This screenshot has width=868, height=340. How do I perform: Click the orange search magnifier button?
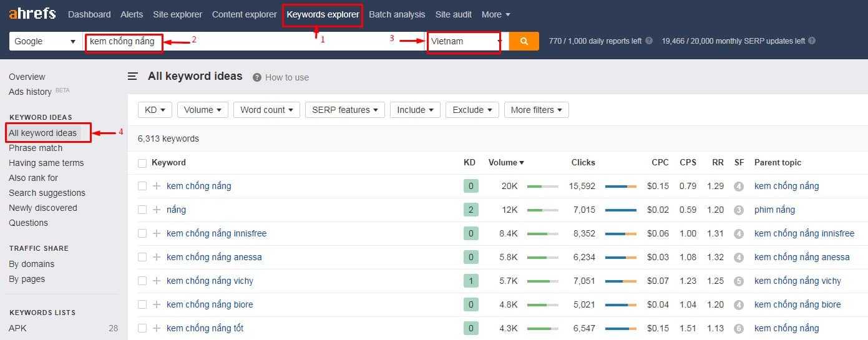click(x=524, y=41)
